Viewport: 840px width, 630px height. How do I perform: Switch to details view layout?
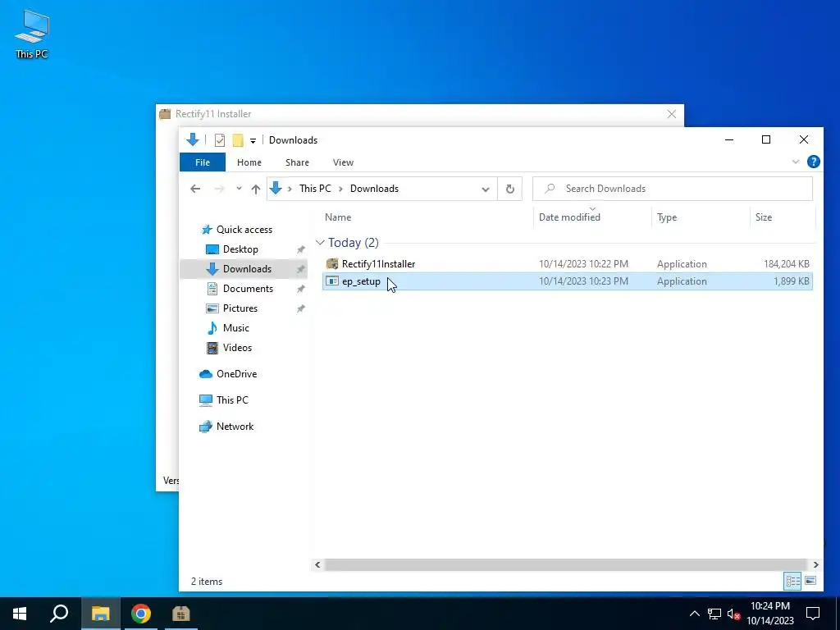click(793, 581)
